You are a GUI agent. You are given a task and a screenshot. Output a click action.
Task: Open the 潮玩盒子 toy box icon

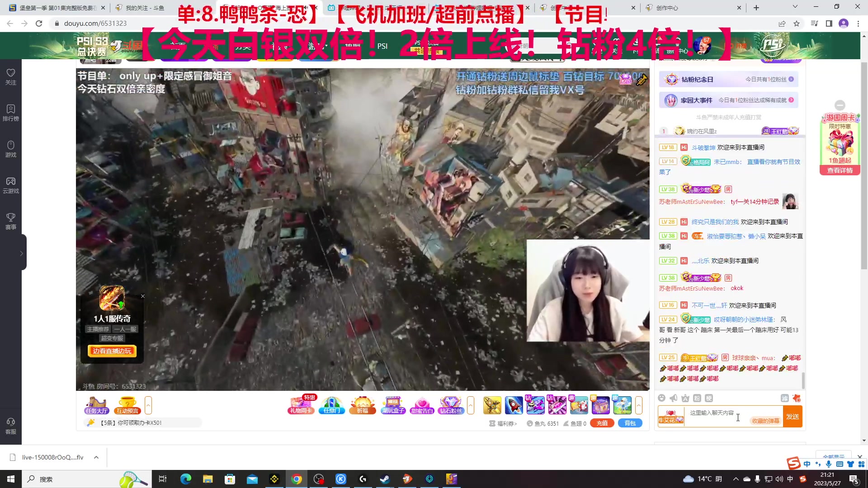393,405
